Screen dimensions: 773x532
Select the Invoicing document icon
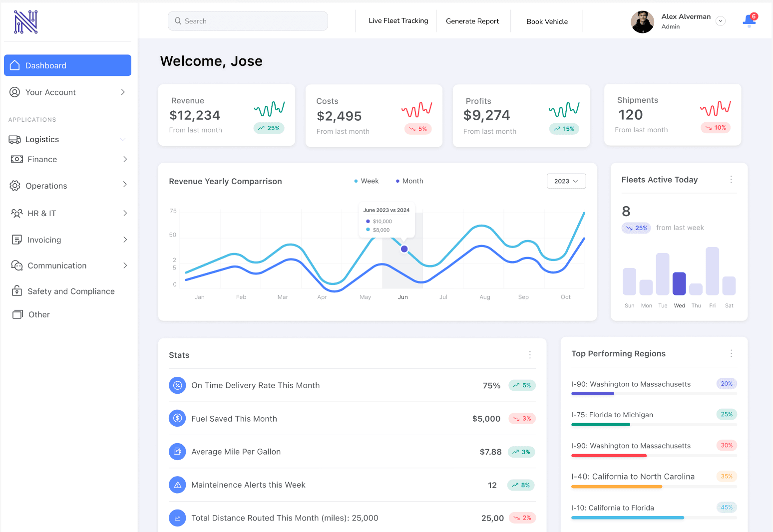click(x=16, y=240)
